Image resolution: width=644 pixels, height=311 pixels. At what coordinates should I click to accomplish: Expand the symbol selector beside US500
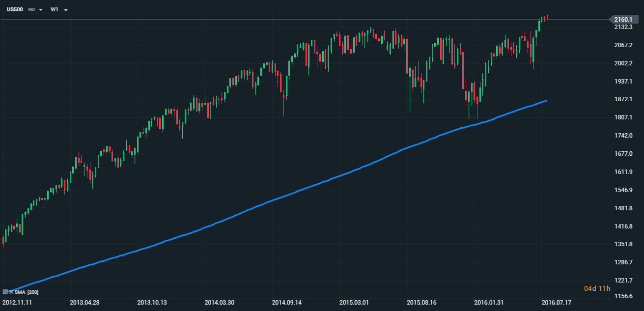[x=41, y=9]
